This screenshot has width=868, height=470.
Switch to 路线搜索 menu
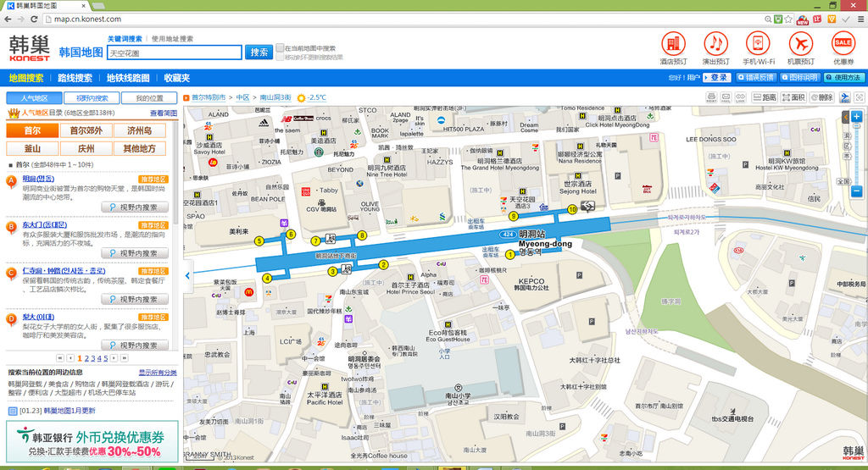75,78
